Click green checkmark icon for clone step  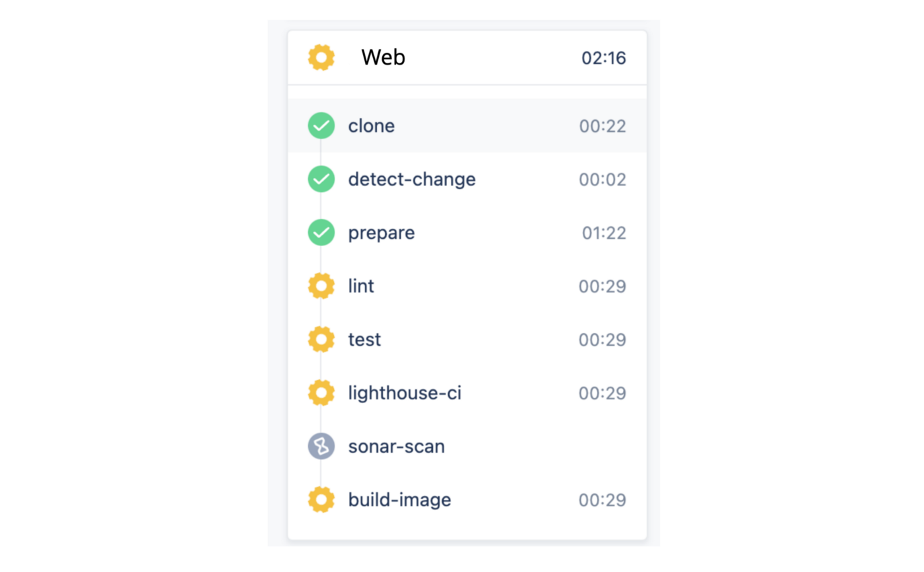coord(321,126)
